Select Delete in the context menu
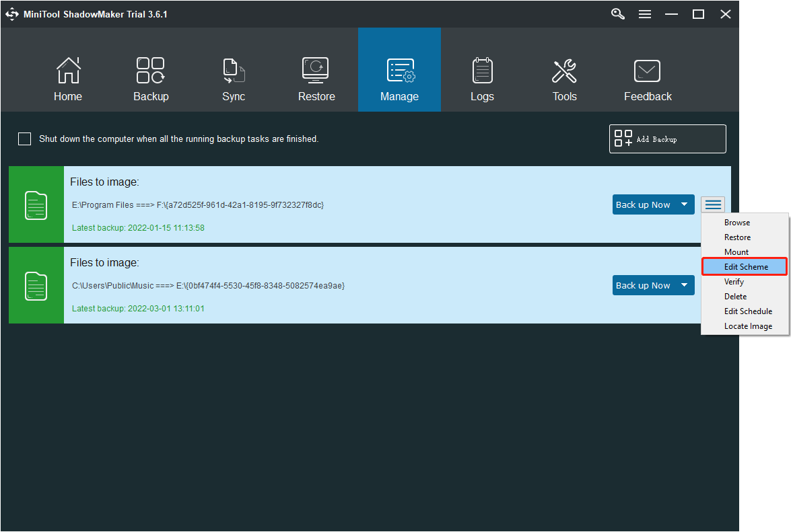 745,296
